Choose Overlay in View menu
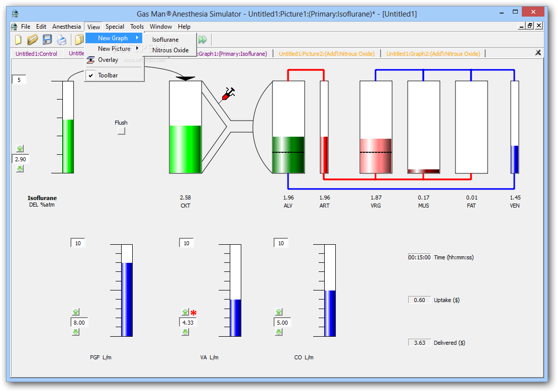Viewport: 558px width, 392px height. tap(114, 60)
